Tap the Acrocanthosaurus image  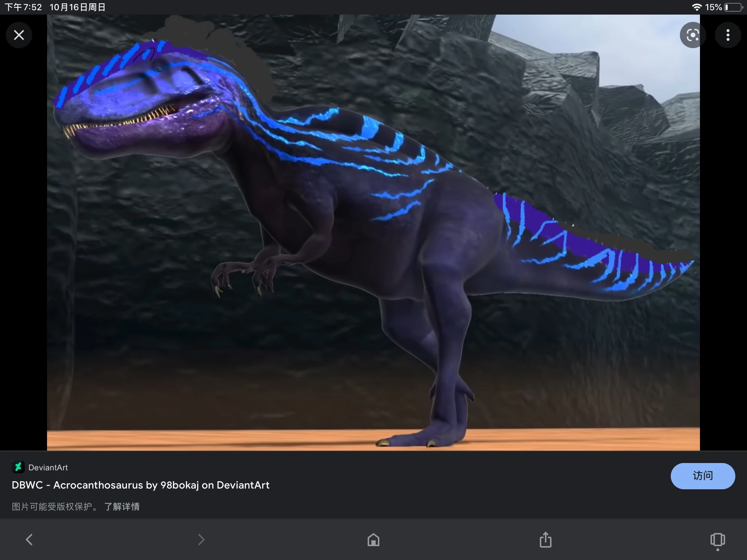click(373, 232)
